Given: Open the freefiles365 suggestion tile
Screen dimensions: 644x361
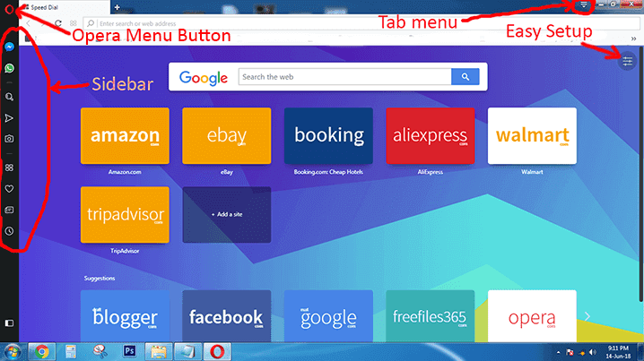Looking at the screenshot, I should click(431, 316).
